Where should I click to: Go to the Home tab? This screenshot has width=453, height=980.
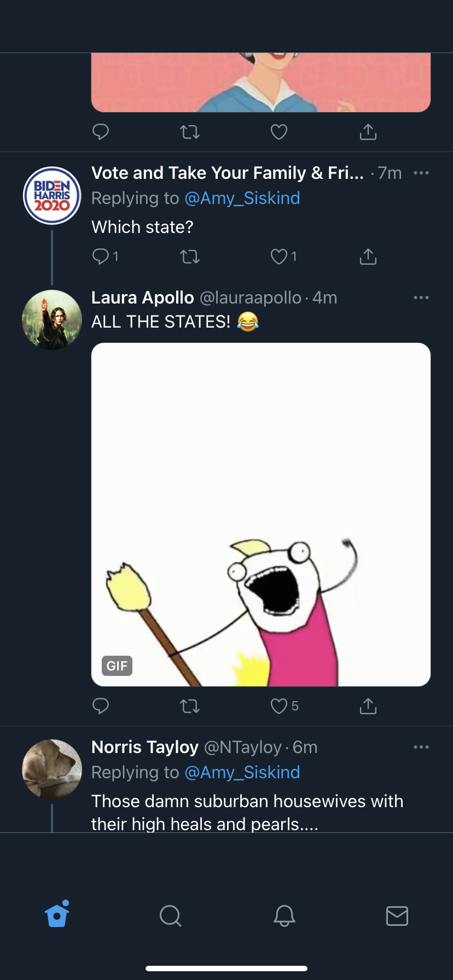[x=57, y=915]
